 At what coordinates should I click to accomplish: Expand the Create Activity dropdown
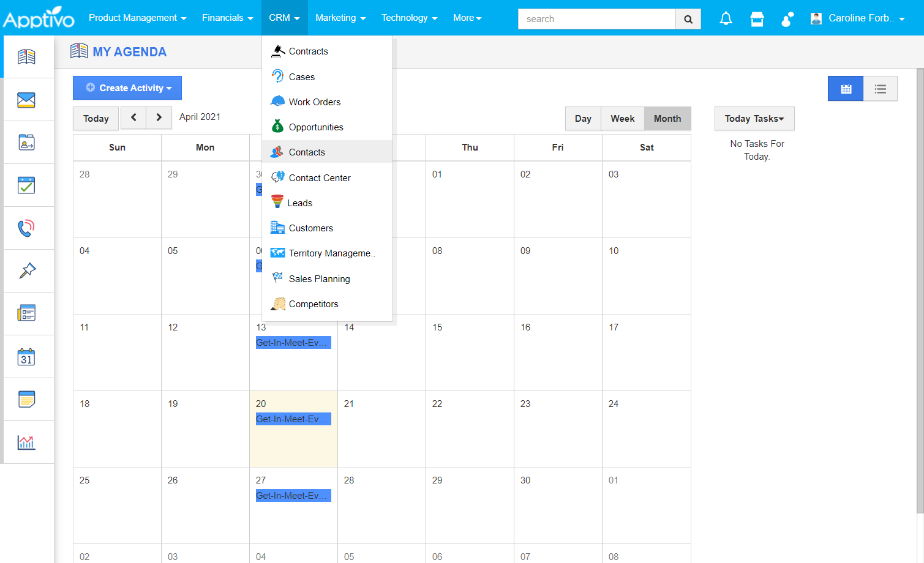(x=127, y=88)
